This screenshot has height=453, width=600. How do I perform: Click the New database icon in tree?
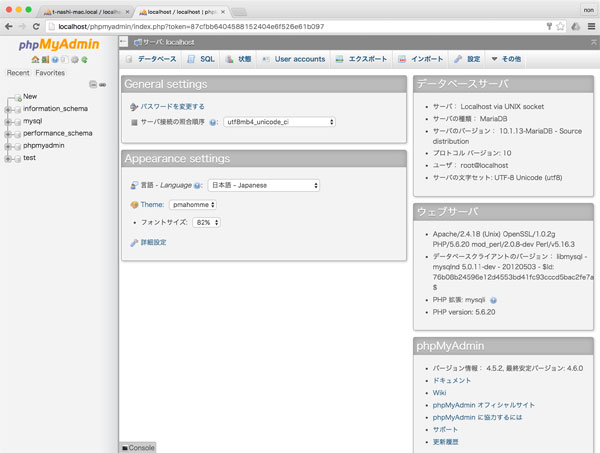[x=18, y=98]
